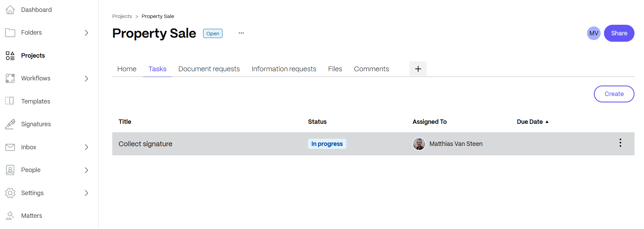Expand the People submenu chevron

[86, 170]
